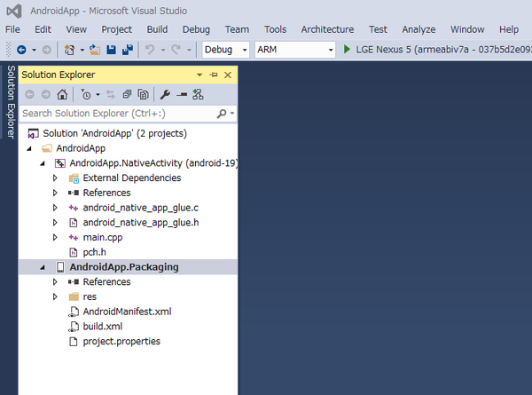Screen dimensions: 532x395
Task: Pin Solution Explorer auto-hide toggle
Action: pos(214,75)
